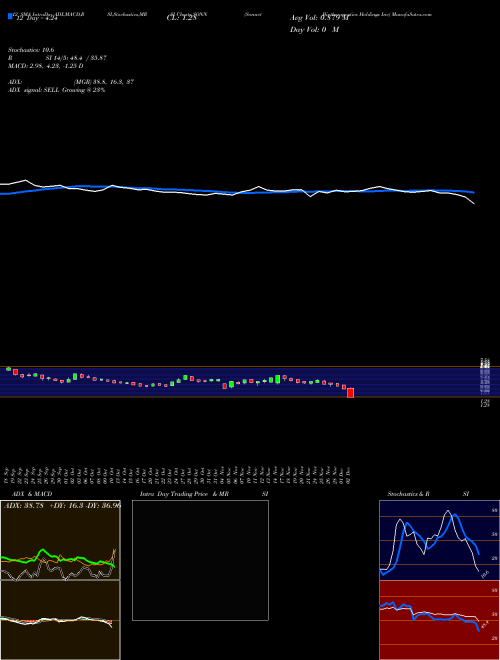Click the empty intraday trading price chart box
Viewport: 500px width, 660px height.
click(200, 560)
